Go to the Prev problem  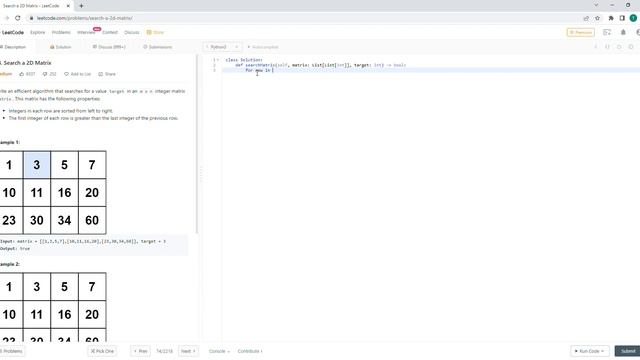(x=140, y=351)
